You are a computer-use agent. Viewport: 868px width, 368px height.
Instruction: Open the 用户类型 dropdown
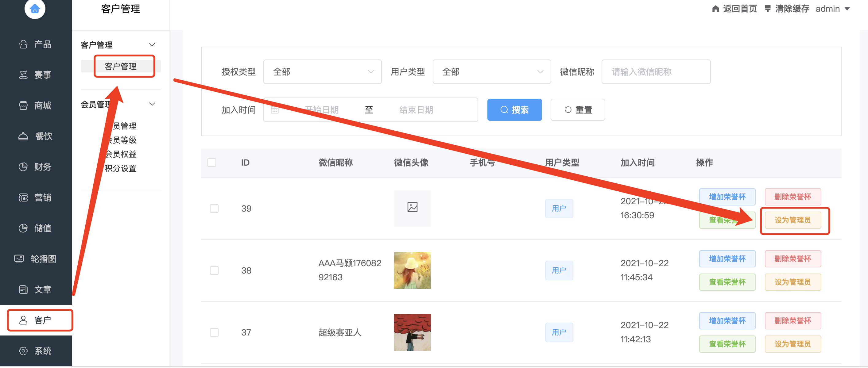point(492,72)
